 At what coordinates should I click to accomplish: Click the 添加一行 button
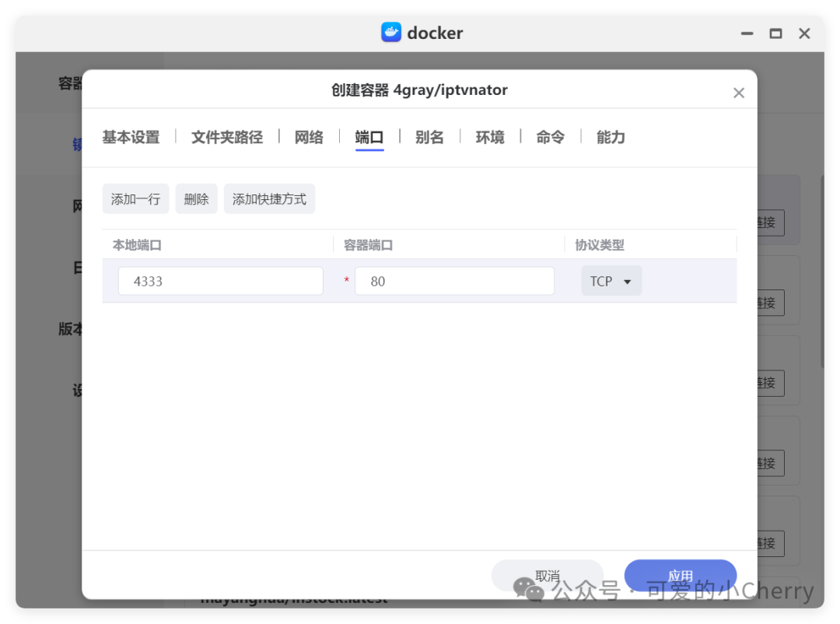tap(135, 199)
